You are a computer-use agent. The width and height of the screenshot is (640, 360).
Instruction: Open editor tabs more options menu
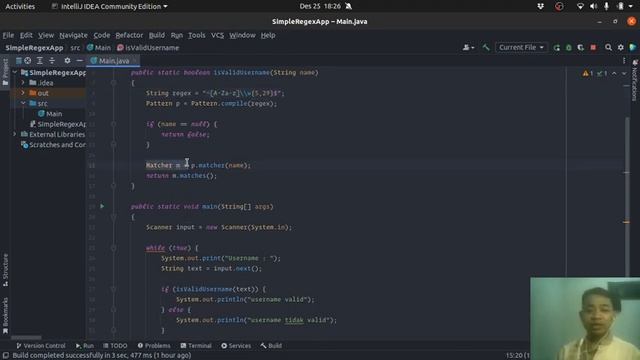click(624, 61)
